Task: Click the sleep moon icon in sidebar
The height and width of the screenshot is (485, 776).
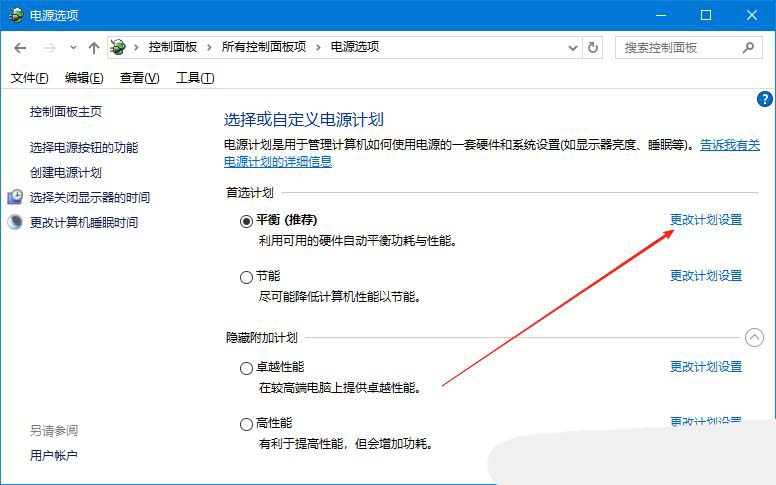Action: point(15,222)
